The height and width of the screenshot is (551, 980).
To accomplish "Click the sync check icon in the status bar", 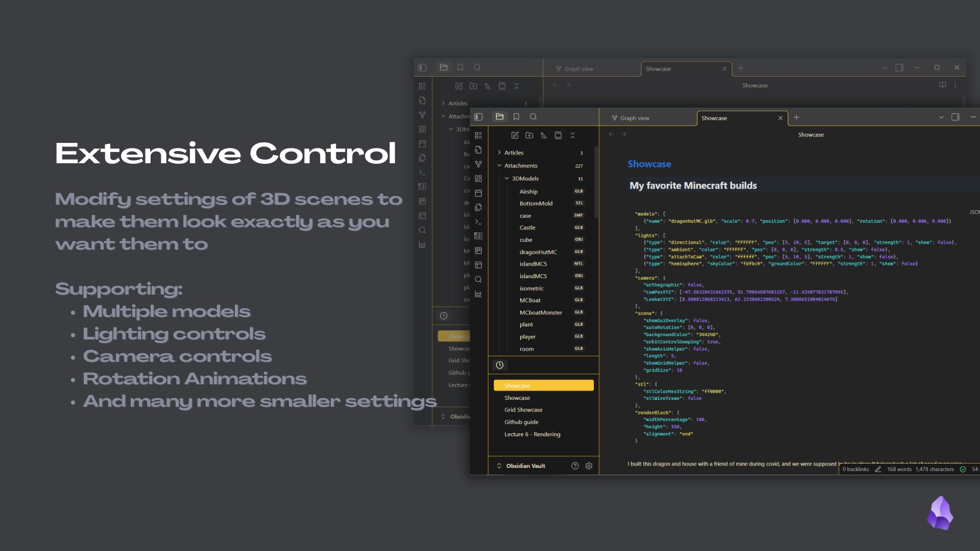I will (963, 469).
